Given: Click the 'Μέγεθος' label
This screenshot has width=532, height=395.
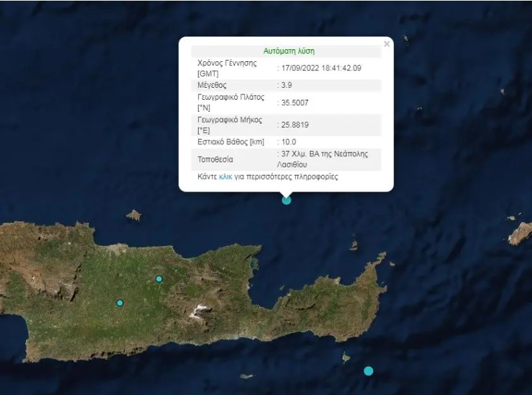Looking at the screenshot, I should (x=211, y=85).
